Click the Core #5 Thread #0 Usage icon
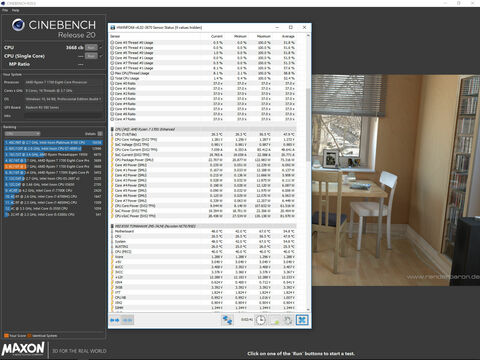 point(112,43)
